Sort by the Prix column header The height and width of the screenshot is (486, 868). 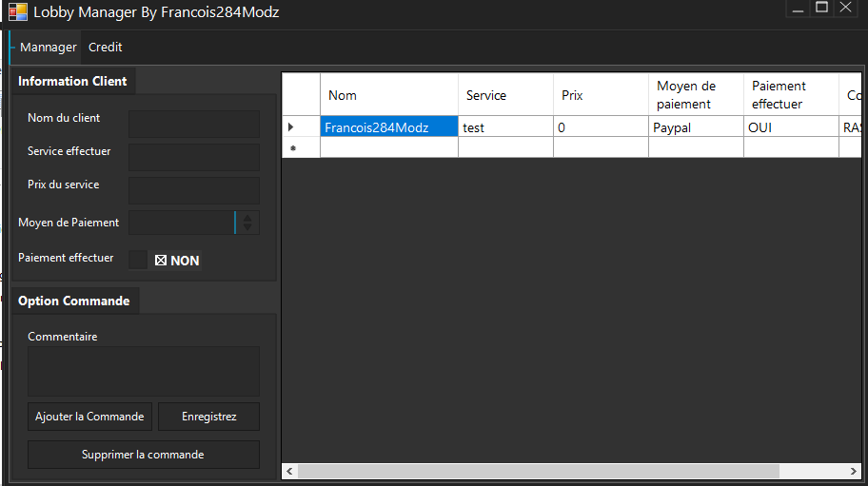601,95
